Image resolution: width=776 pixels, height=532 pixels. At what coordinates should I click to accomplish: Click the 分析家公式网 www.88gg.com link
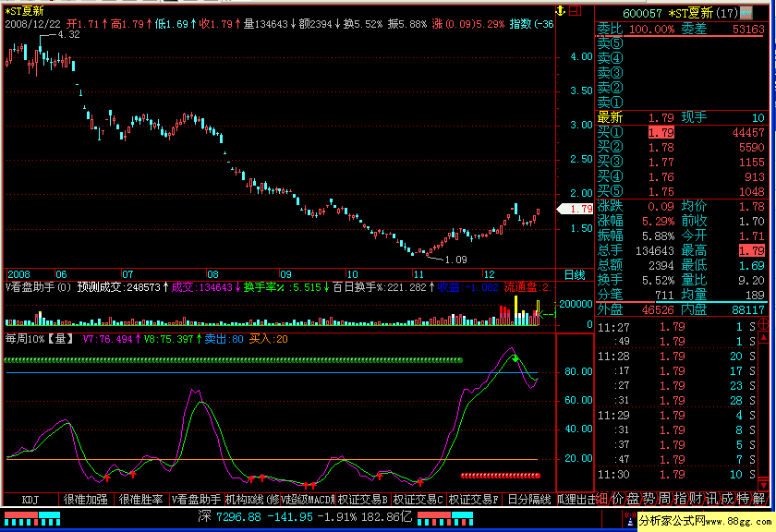click(x=705, y=521)
